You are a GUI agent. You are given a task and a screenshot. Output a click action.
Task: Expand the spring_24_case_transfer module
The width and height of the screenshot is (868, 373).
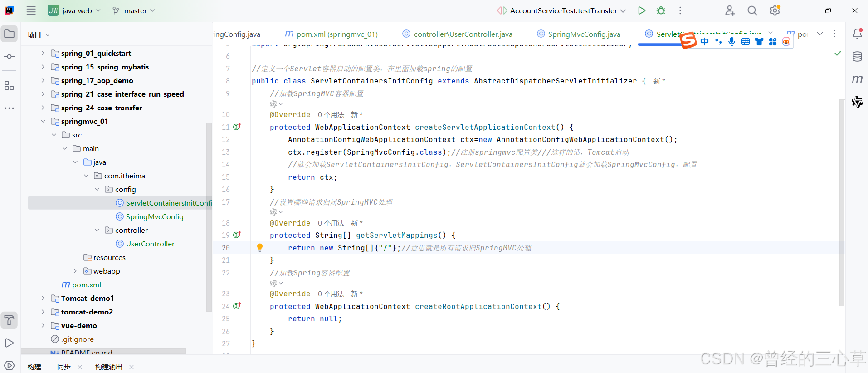click(43, 108)
